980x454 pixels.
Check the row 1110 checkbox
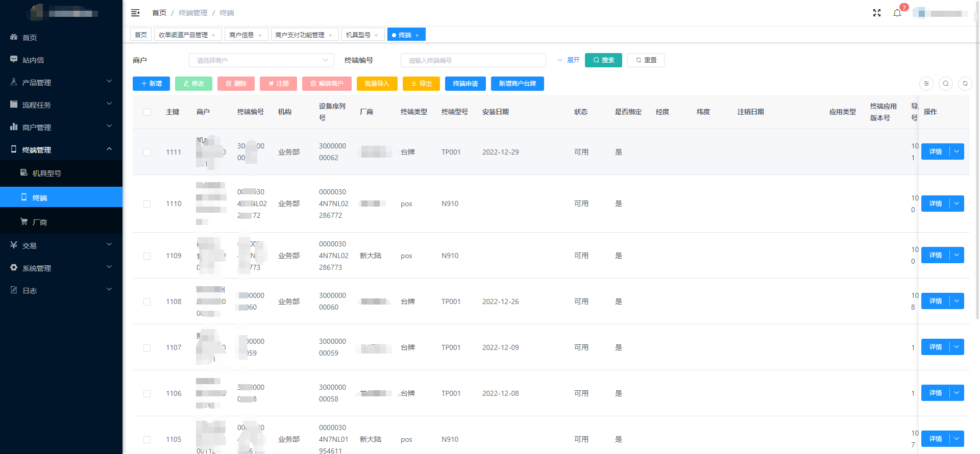tap(147, 204)
